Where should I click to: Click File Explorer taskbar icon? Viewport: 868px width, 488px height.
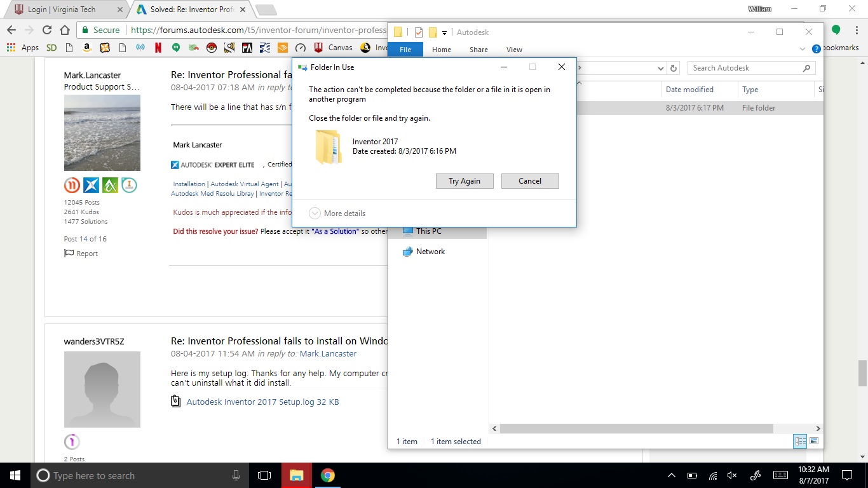296,475
